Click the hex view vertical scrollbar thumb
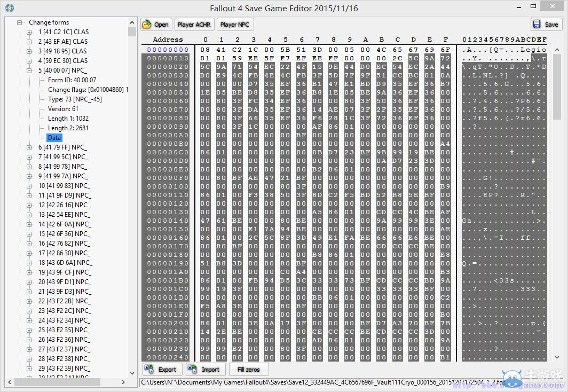This screenshot has height=392, width=568. [x=557, y=87]
